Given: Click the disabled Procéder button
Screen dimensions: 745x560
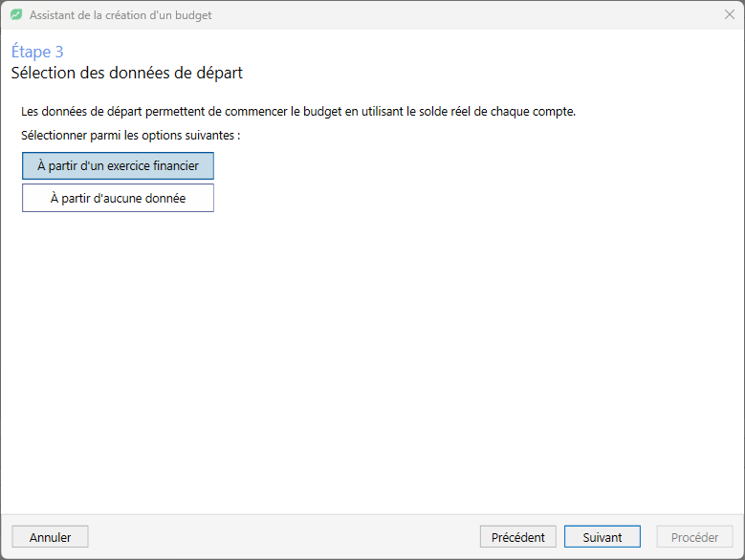Looking at the screenshot, I should [694, 537].
